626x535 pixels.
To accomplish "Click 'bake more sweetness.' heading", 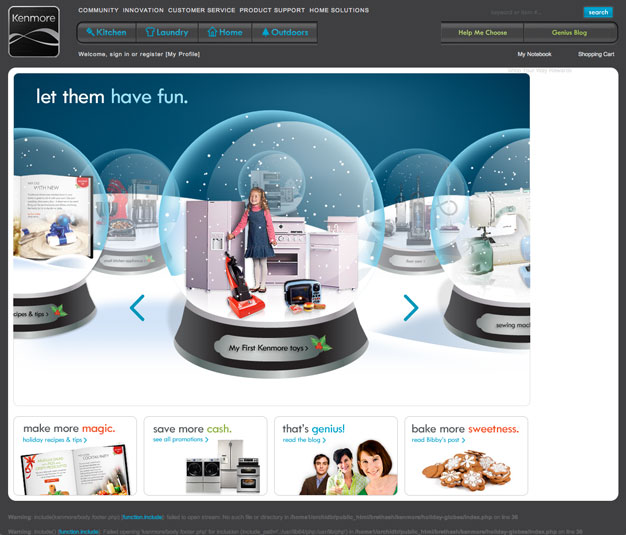I will 465,429.
